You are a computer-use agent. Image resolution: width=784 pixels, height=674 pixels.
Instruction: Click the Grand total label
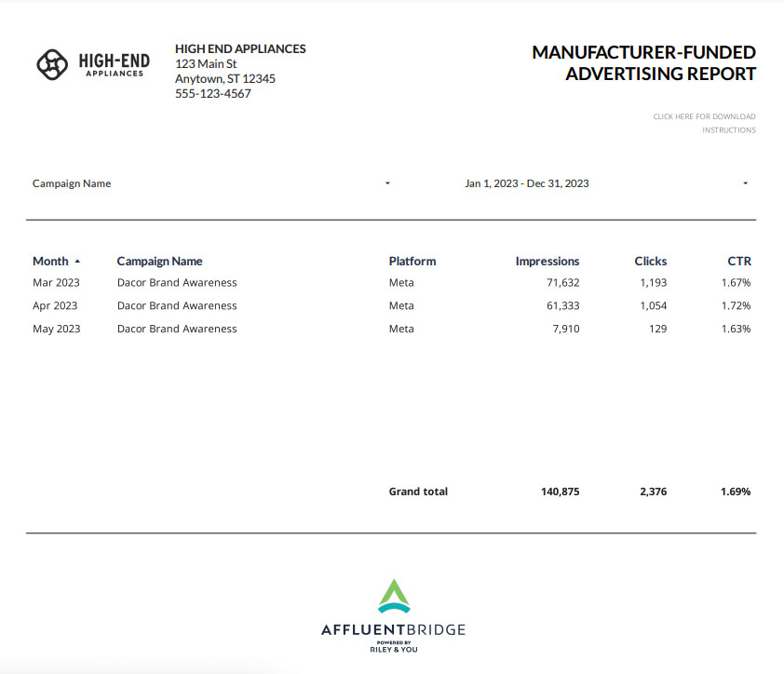point(418,492)
